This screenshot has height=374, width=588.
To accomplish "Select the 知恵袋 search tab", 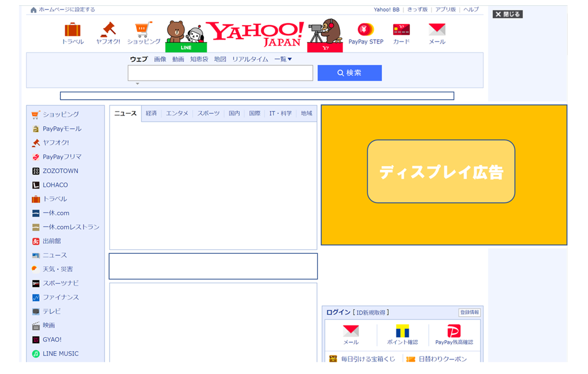I will (199, 59).
